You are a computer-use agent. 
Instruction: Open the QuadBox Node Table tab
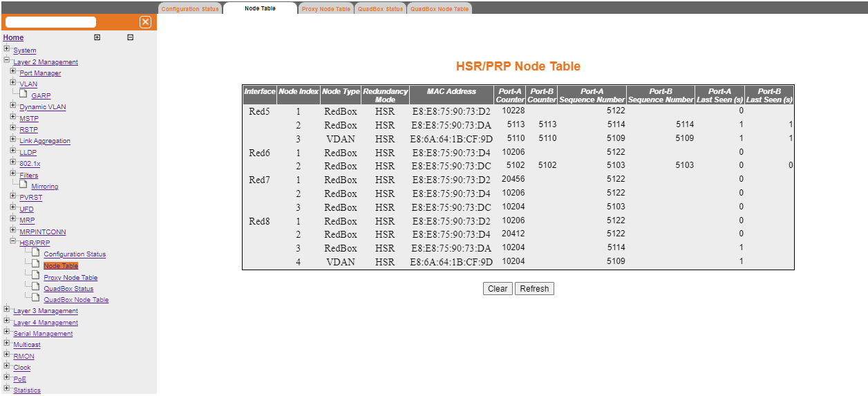tap(440, 9)
